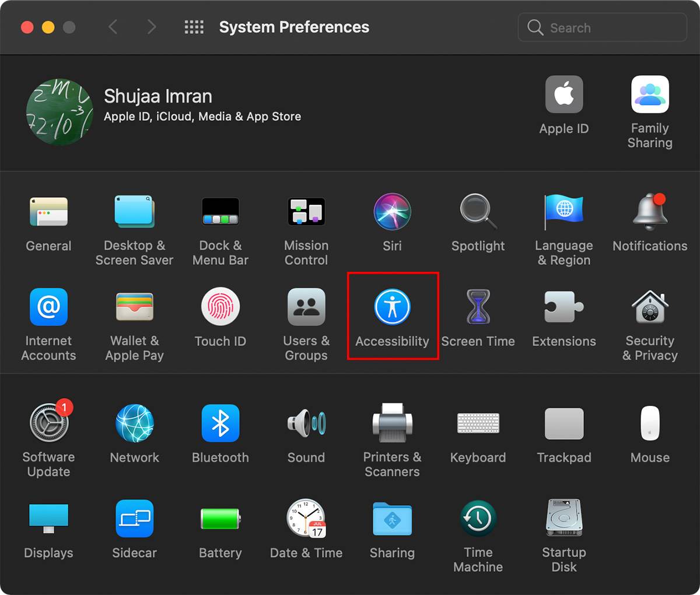
Task: Show all preferences grid button
Action: 194,27
